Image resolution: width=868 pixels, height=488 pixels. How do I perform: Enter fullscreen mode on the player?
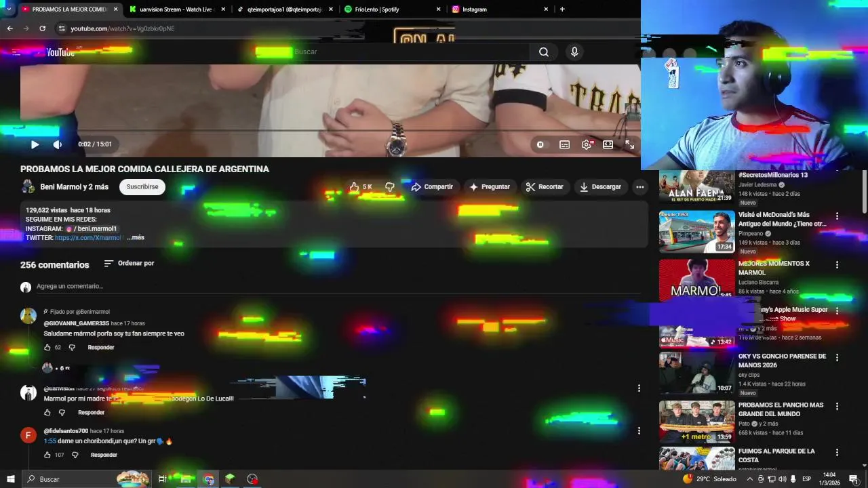click(x=630, y=144)
